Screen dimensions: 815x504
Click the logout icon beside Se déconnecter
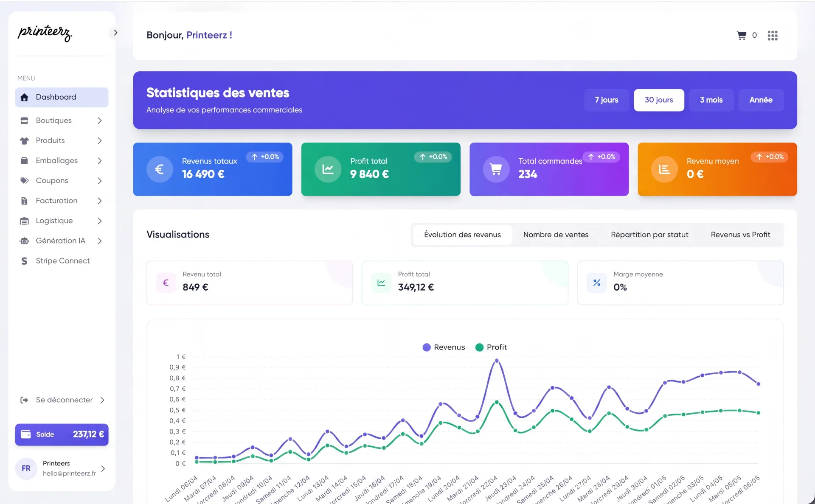coord(25,400)
